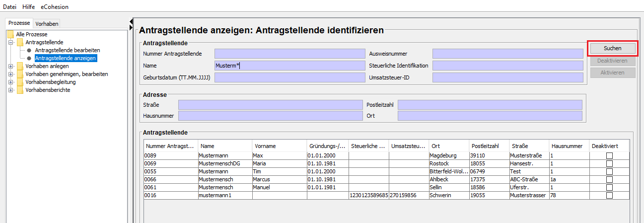Sort by Vorname column header
This screenshot has height=223, width=644.
[x=280, y=146]
